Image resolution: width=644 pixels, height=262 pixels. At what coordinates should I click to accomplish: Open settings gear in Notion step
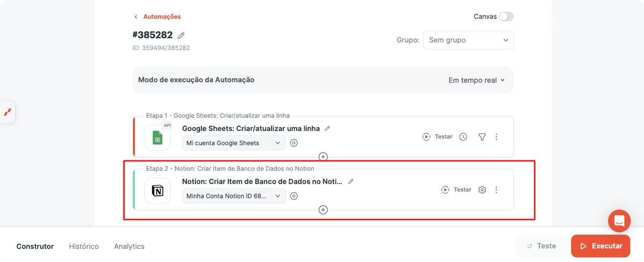(x=482, y=190)
